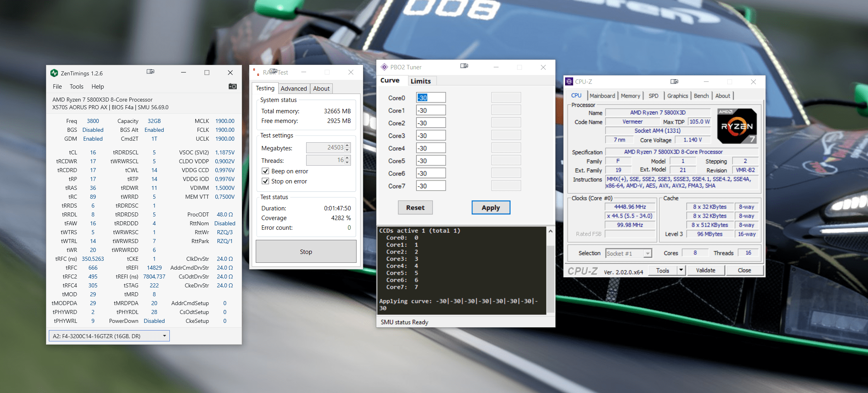
Task: Click the CPU-Z Close button
Action: tap(744, 270)
